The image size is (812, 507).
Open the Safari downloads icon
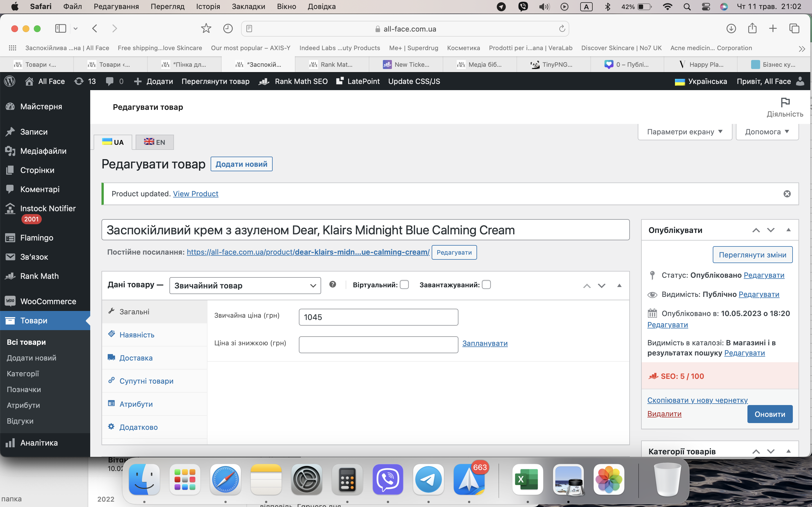pyautogui.click(x=731, y=28)
